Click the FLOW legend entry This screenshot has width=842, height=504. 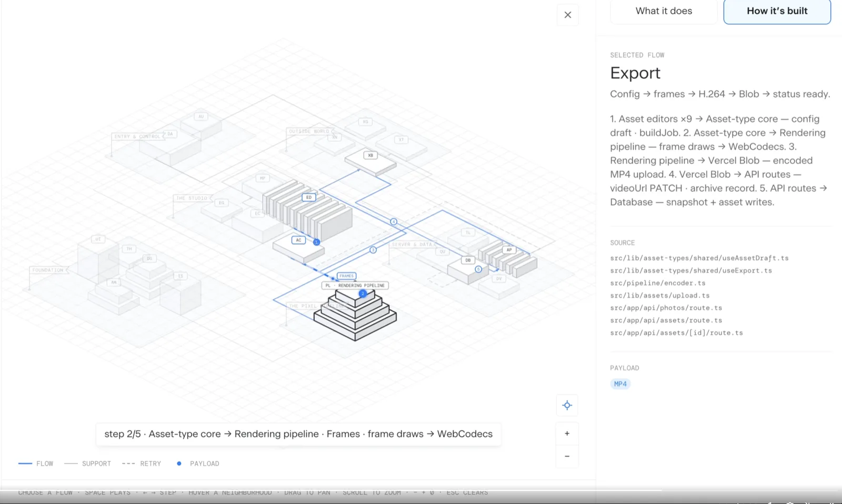click(36, 463)
